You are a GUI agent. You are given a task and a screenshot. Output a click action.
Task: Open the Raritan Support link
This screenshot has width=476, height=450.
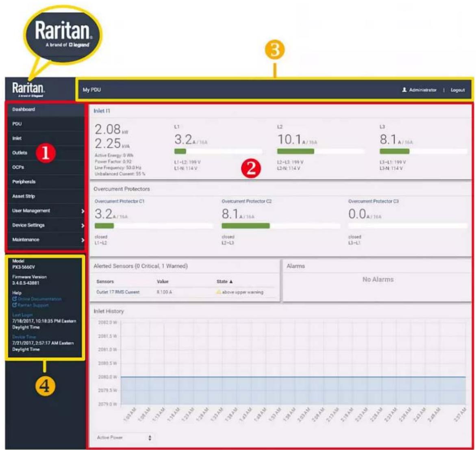(x=33, y=305)
